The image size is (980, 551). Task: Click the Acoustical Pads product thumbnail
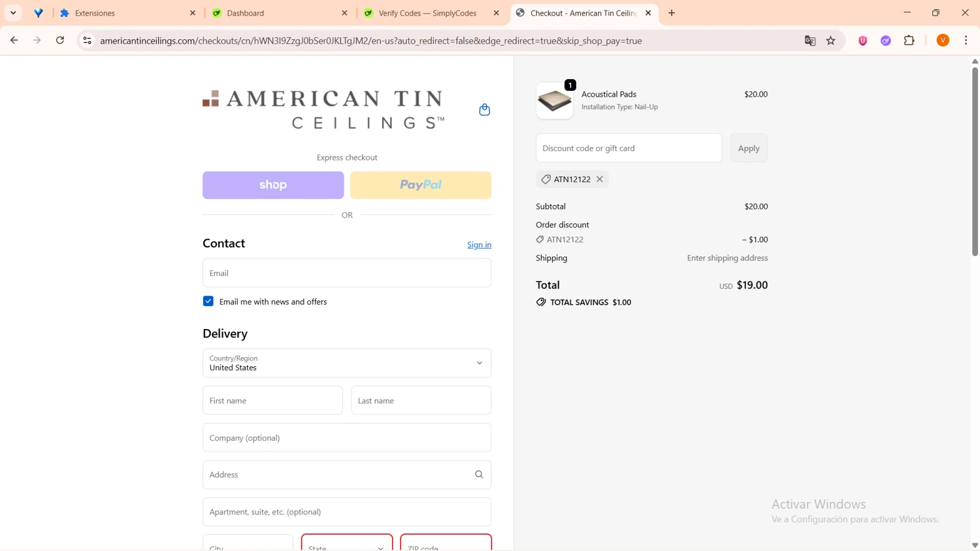click(555, 101)
